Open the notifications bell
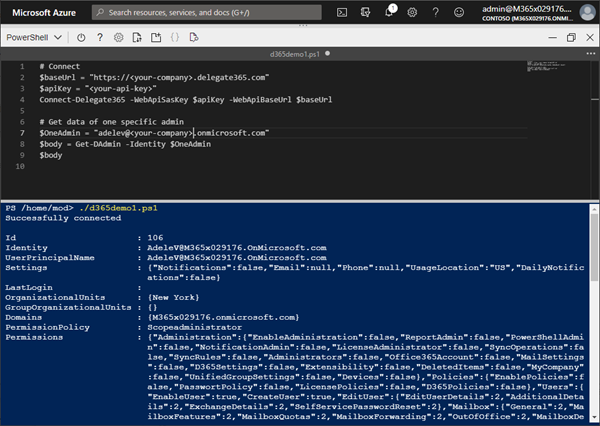This screenshot has width=600, height=426. pyautogui.click(x=389, y=12)
